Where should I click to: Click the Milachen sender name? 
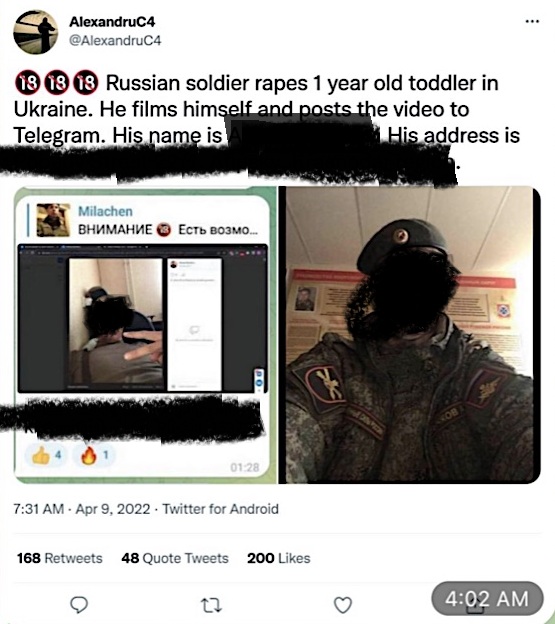tap(105, 211)
